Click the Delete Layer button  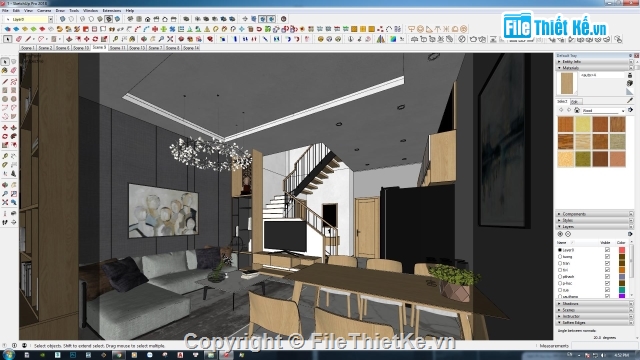pyautogui.click(x=568, y=234)
